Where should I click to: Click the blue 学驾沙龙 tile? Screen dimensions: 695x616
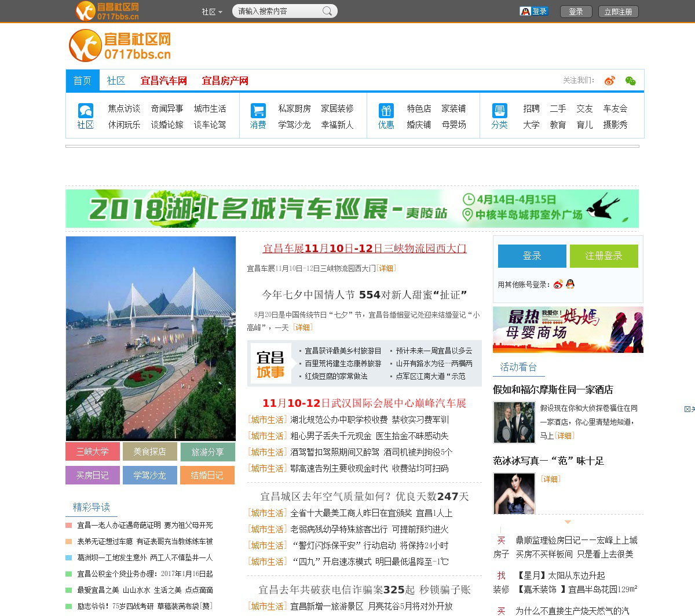point(149,475)
